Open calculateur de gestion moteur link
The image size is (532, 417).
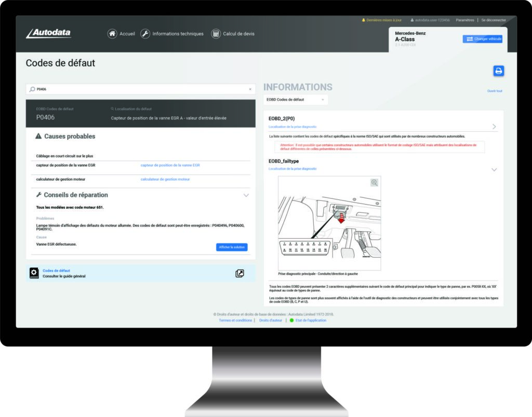[x=165, y=179]
